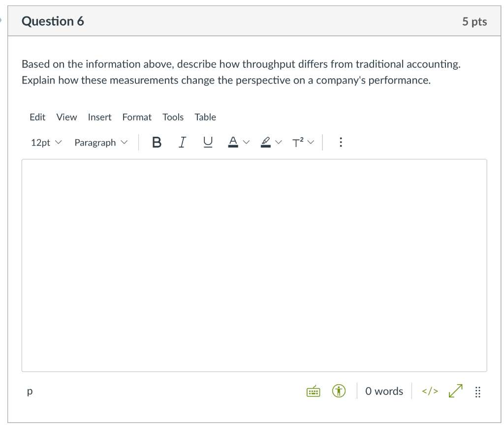Apply superscript formatting
This screenshot has height=425, width=504.
(297, 143)
